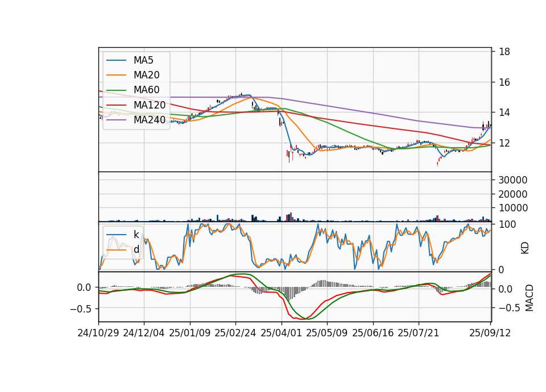Click the 24/12/04 date label
Viewport: 546px width, 392px height.
[x=143, y=333]
